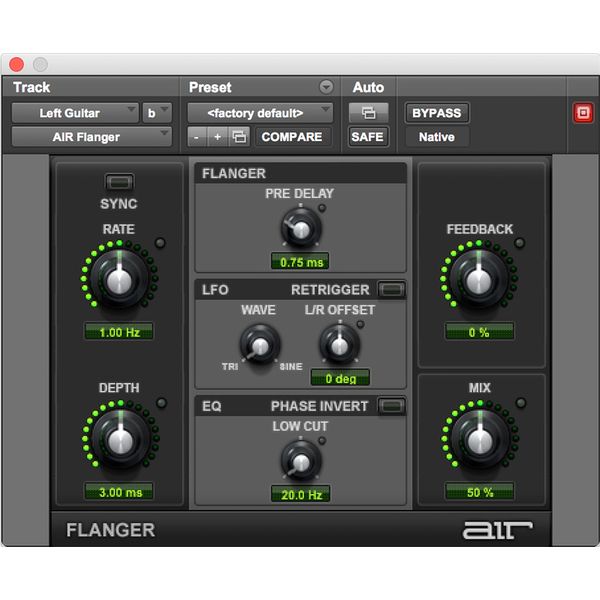600x600 pixels.
Task: Toggle automation SAFE button
Action: pyautogui.click(x=368, y=137)
